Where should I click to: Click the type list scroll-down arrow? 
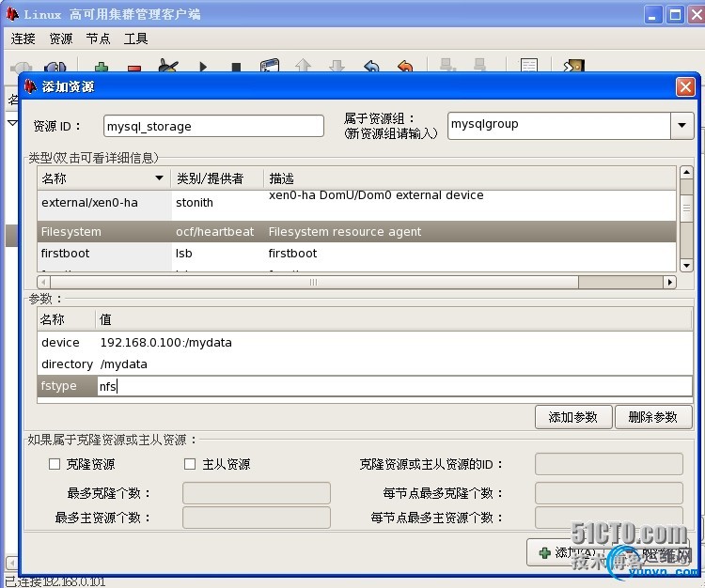click(x=686, y=266)
